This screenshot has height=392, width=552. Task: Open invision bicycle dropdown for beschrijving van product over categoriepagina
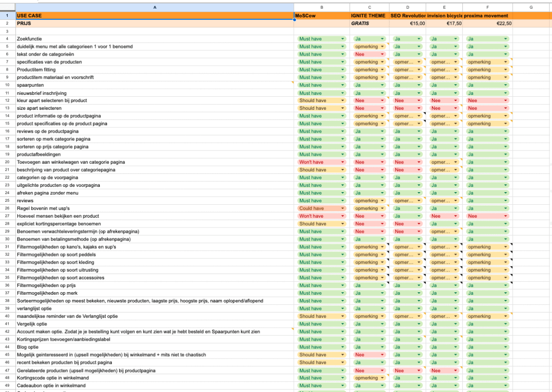(445, 170)
